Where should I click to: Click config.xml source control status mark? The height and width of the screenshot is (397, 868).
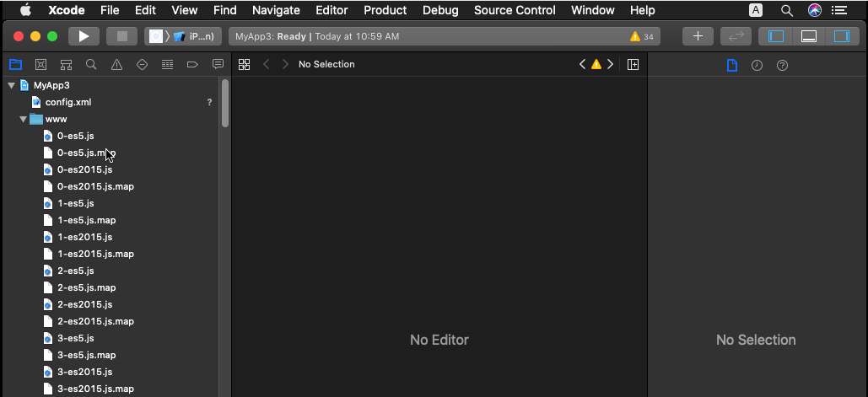point(209,102)
